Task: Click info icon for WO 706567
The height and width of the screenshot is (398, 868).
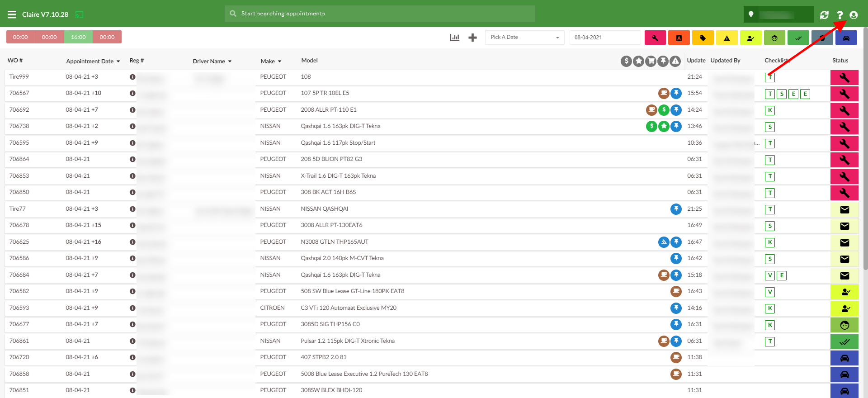Action: pyautogui.click(x=132, y=93)
